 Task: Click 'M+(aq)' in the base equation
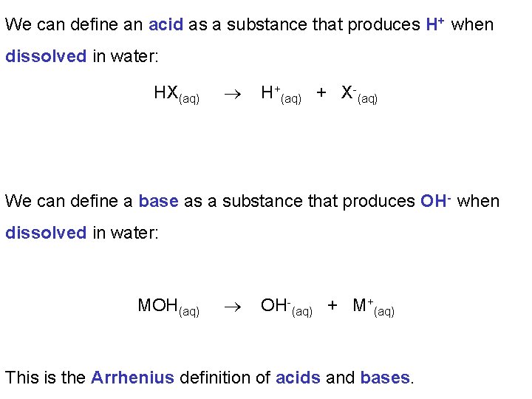[374, 307]
